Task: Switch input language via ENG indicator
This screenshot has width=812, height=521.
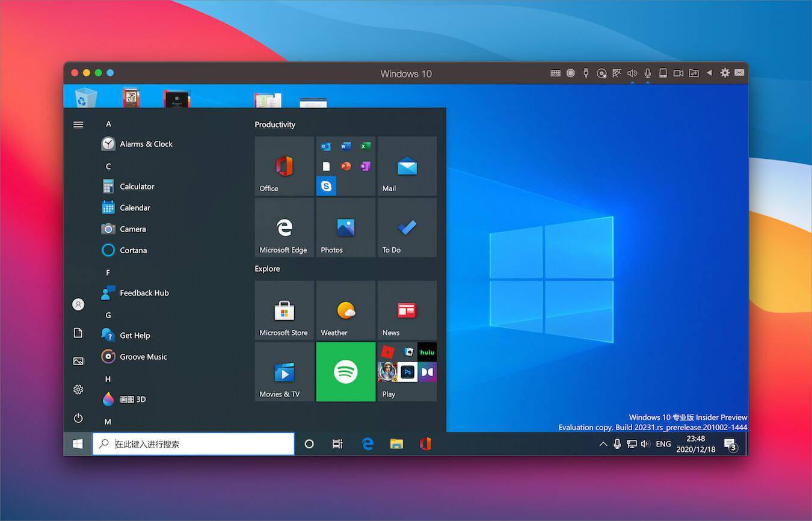Action: point(663,444)
